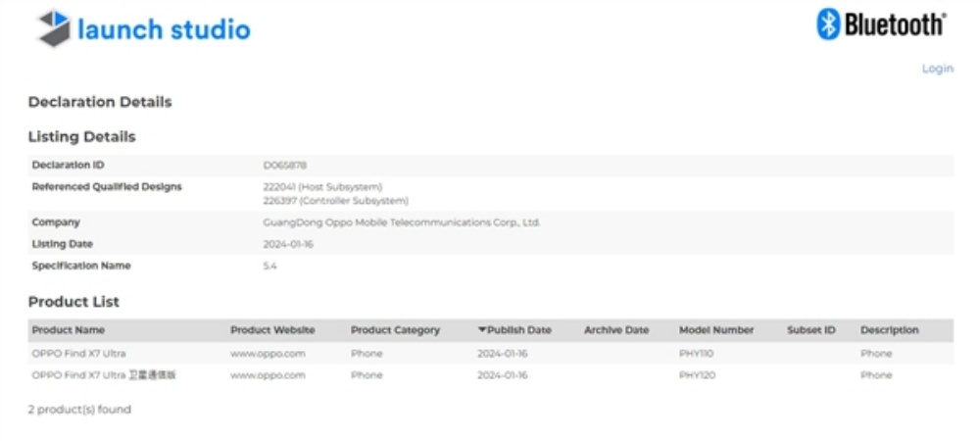Select the OPPO Find X7 Ultra product name
Image resolution: width=980 pixels, height=441 pixels.
click(78, 353)
